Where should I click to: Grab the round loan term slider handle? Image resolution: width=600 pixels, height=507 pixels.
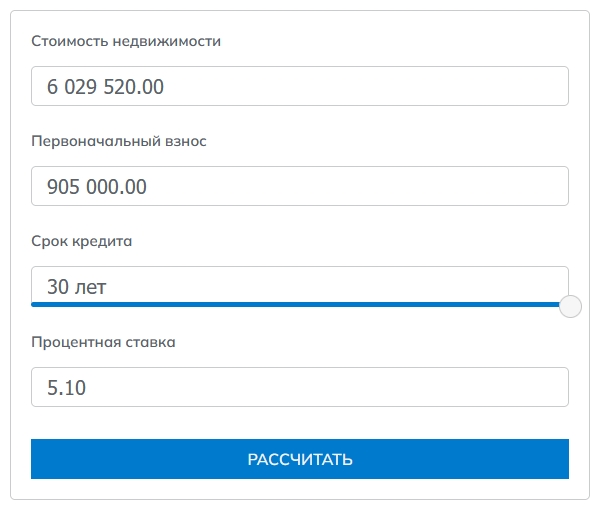(x=570, y=306)
